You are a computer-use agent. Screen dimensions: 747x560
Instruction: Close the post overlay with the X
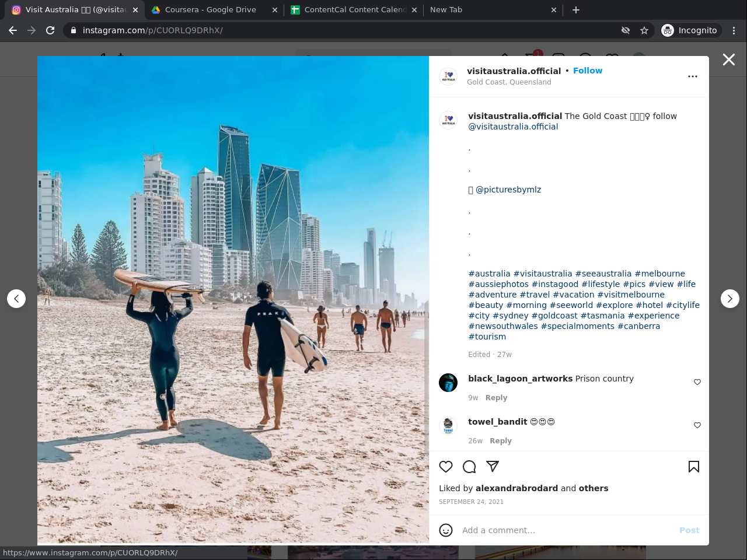729,60
